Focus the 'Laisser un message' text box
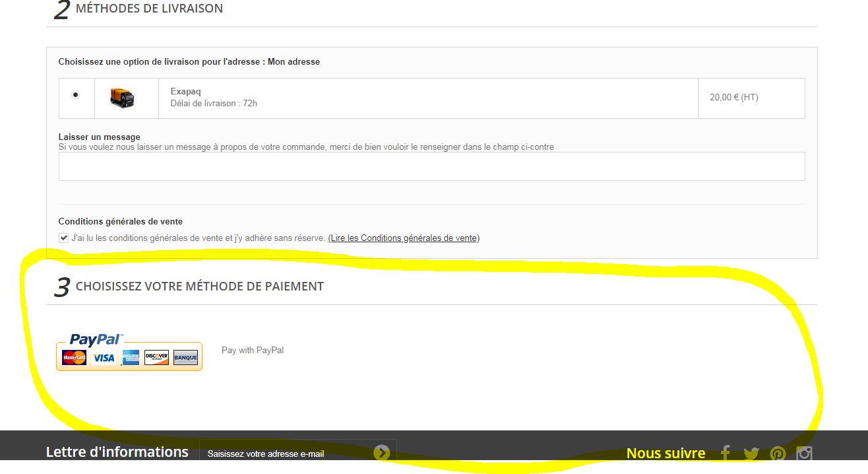The image size is (868, 474). click(431, 166)
